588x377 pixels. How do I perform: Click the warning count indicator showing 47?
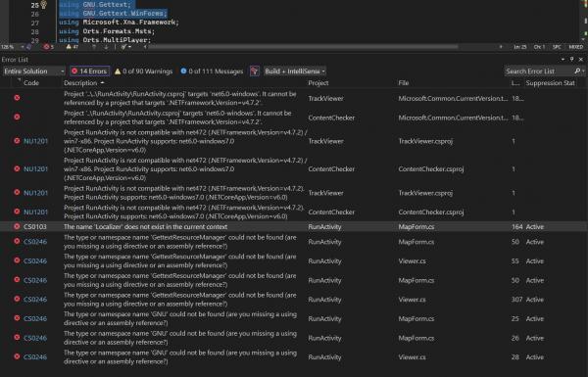pyautogui.click(x=72, y=47)
